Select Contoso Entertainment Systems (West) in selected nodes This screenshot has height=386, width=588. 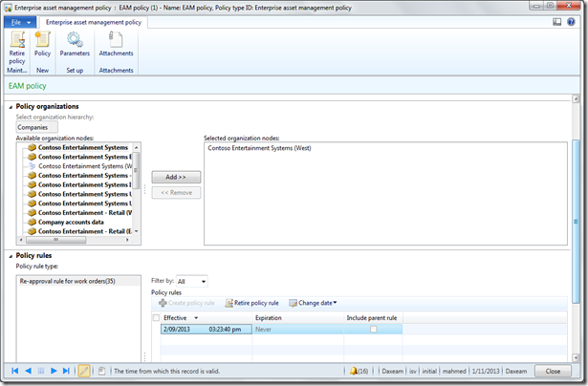click(259, 148)
